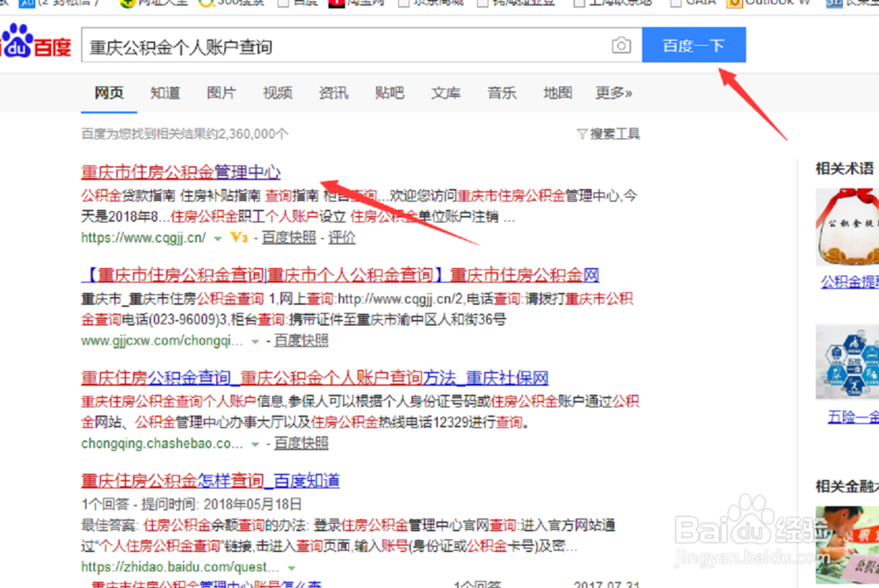Viewport: 879px width, 588px height.
Task: Click www.gjjcxw.com/chongqi... URL text
Action: (x=162, y=340)
